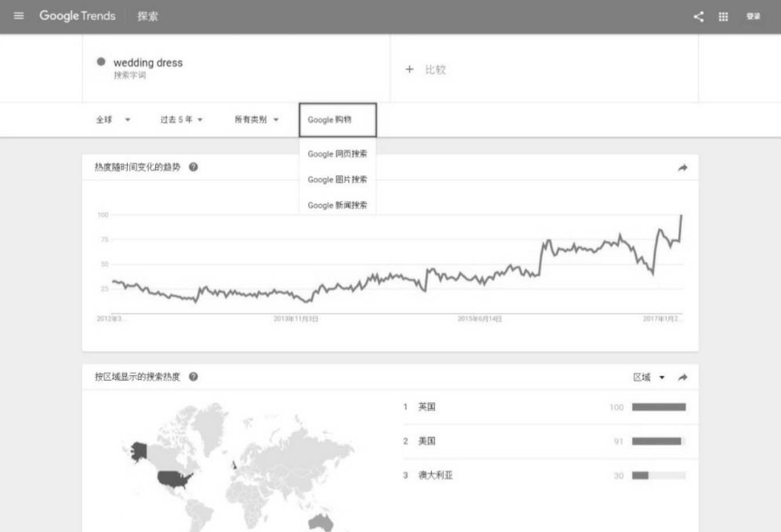The width and height of the screenshot is (781, 532).
Task: Share this Trends page
Action: [x=698, y=17]
